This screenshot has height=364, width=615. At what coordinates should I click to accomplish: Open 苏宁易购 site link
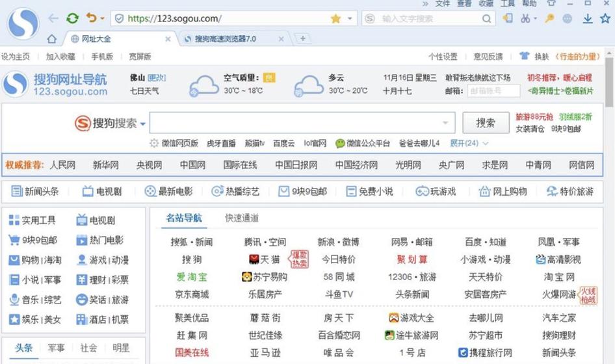pyautogui.click(x=265, y=277)
